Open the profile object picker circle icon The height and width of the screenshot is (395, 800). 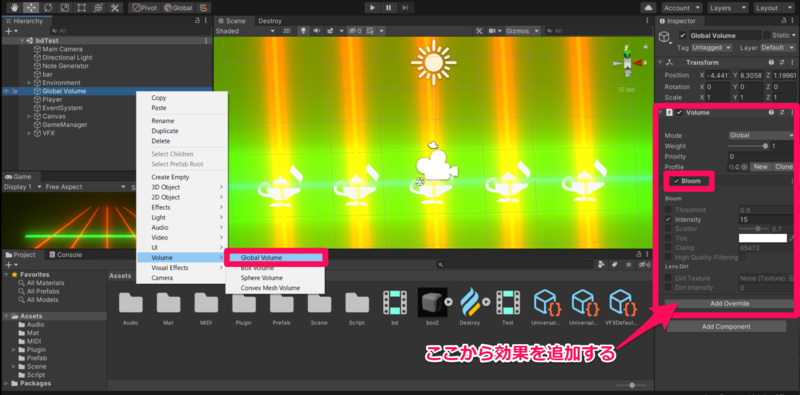pos(744,167)
